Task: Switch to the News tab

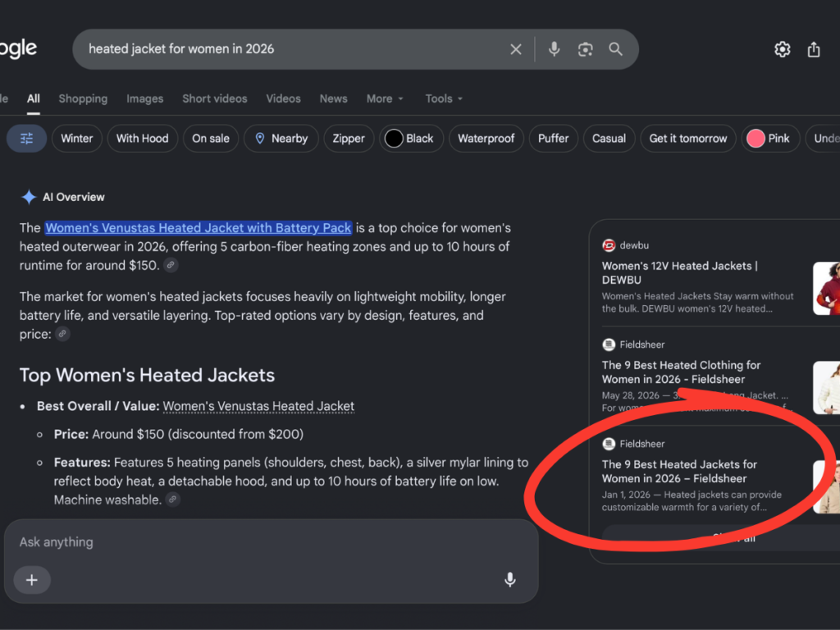Action: (x=333, y=98)
